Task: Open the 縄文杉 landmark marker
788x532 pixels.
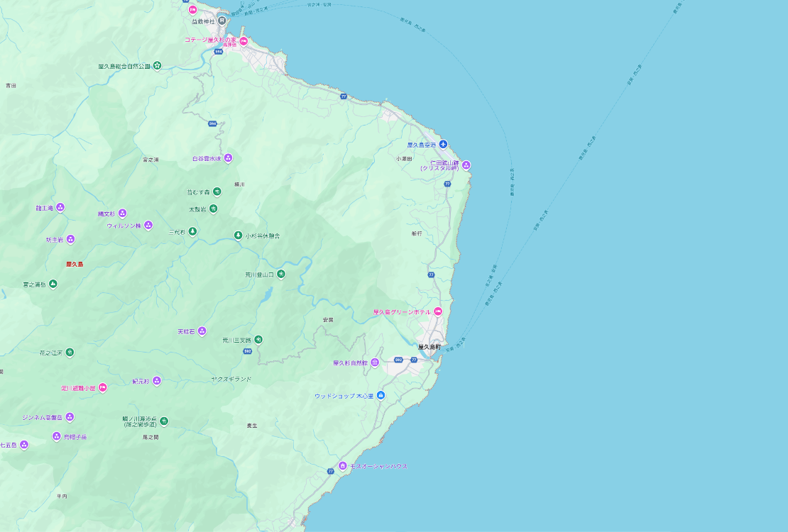Action: pyautogui.click(x=122, y=213)
